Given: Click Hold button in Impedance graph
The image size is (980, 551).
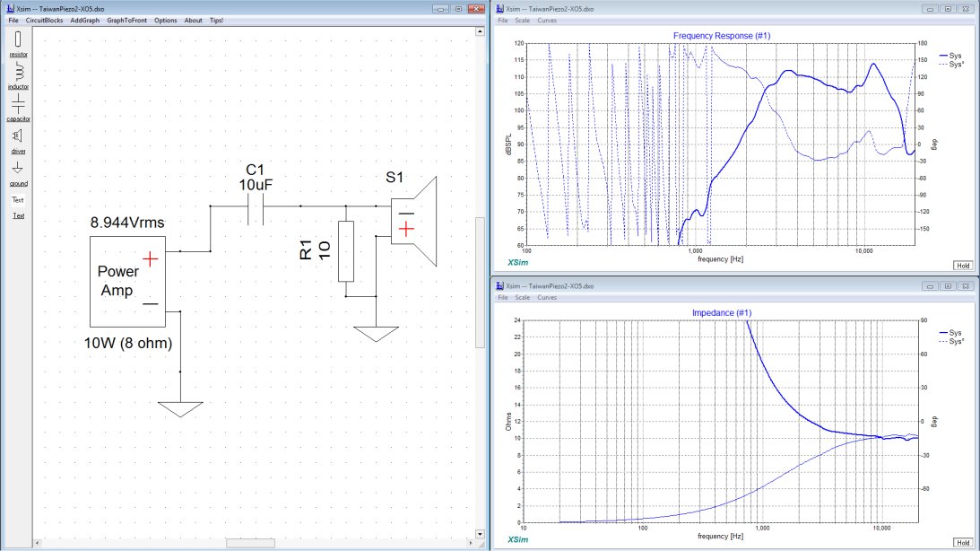Looking at the screenshot, I should pyautogui.click(x=963, y=542).
